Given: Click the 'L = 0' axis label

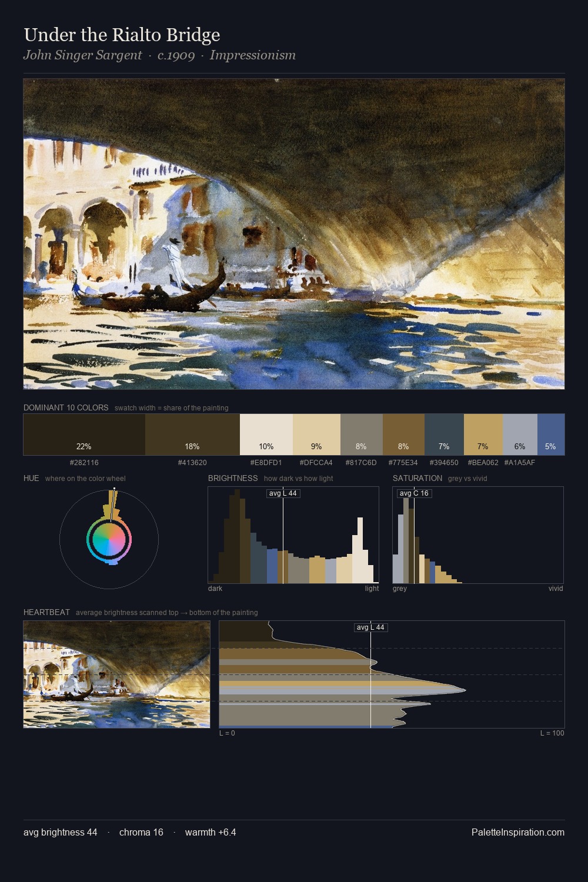Looking at the screenshot, I should (227, 733).
